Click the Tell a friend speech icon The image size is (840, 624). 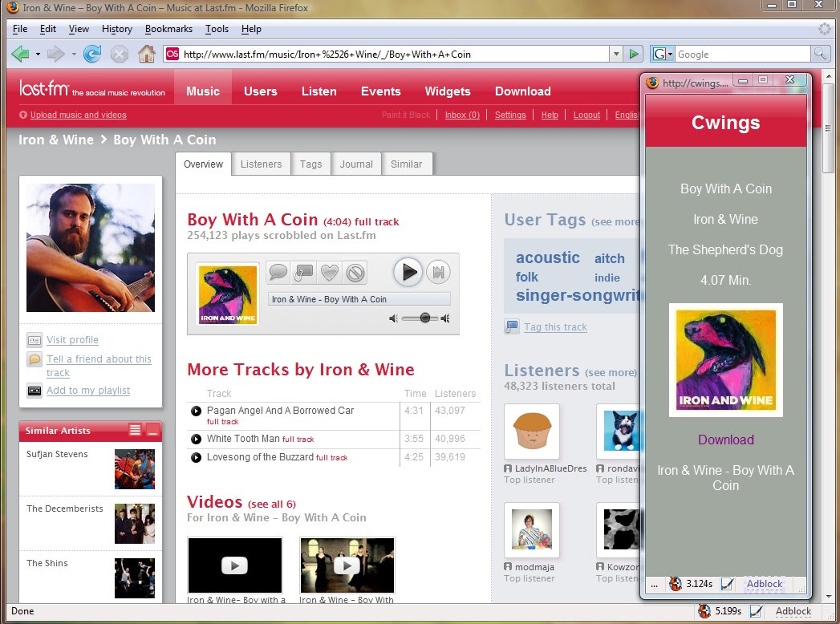[34, 359]
